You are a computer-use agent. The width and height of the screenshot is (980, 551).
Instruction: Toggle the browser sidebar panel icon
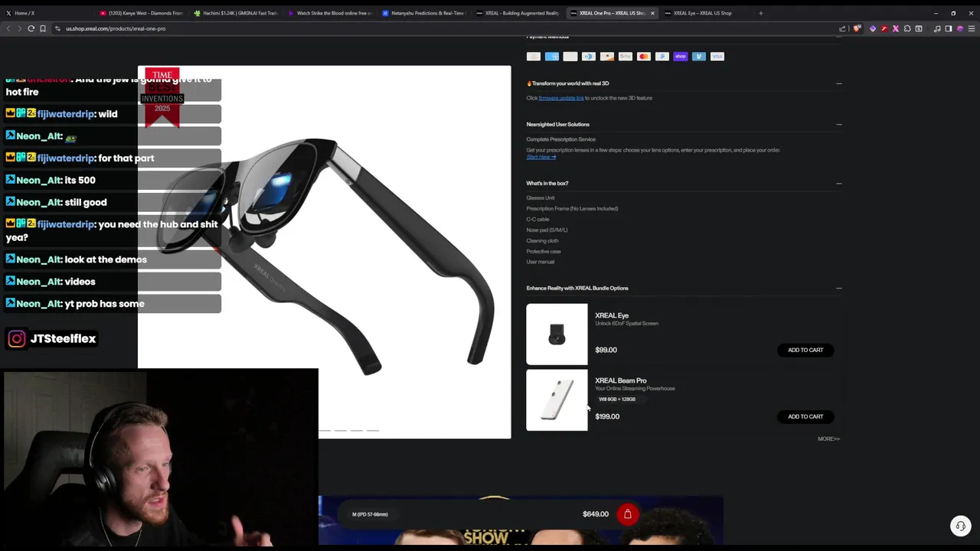point(948,28)
